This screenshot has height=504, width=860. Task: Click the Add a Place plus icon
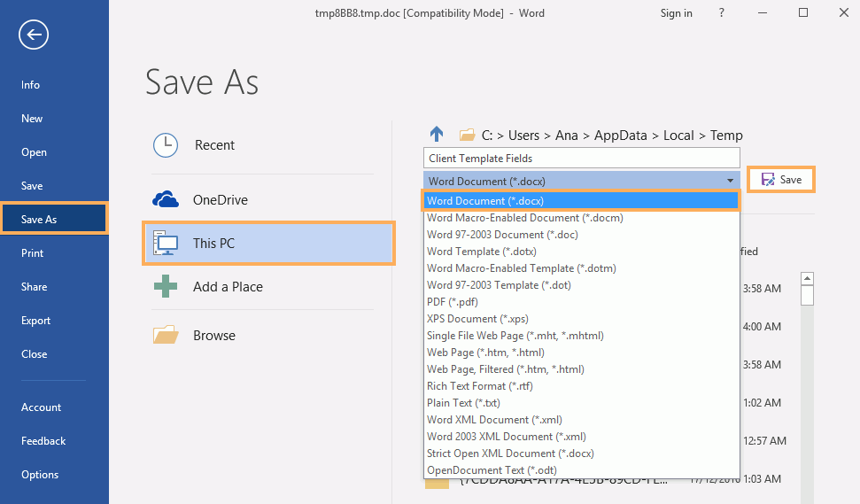(166, 287)
